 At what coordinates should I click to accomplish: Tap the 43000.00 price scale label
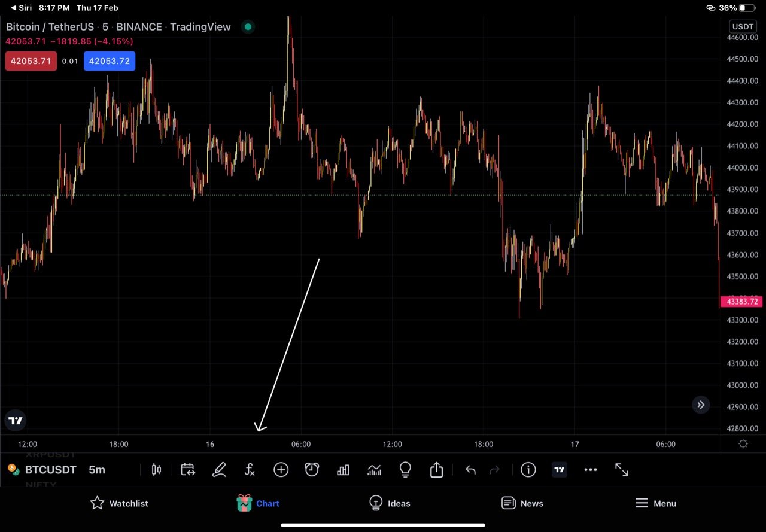[742, 385]
